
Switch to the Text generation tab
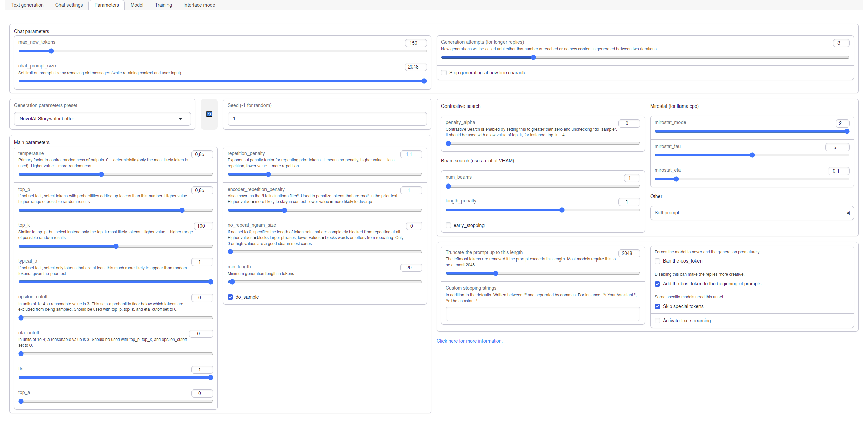pyautogui.click(x=27, y=5)
